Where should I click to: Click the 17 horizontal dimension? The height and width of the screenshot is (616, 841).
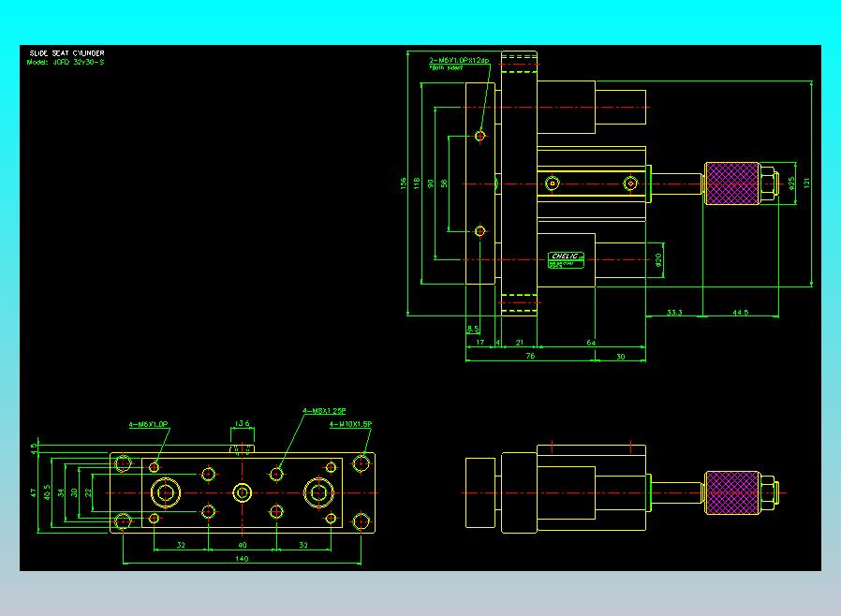click(x=480, y=342)
